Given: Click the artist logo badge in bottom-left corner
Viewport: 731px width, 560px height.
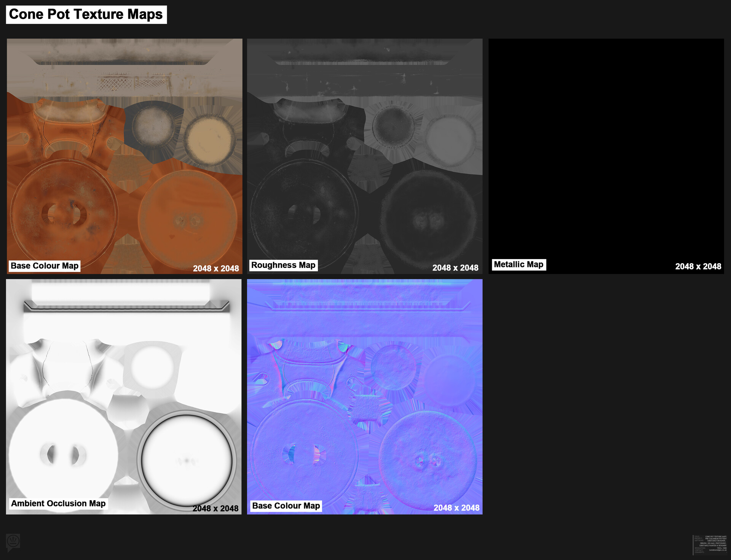Looking at the screenshot, I should point(13,541).
